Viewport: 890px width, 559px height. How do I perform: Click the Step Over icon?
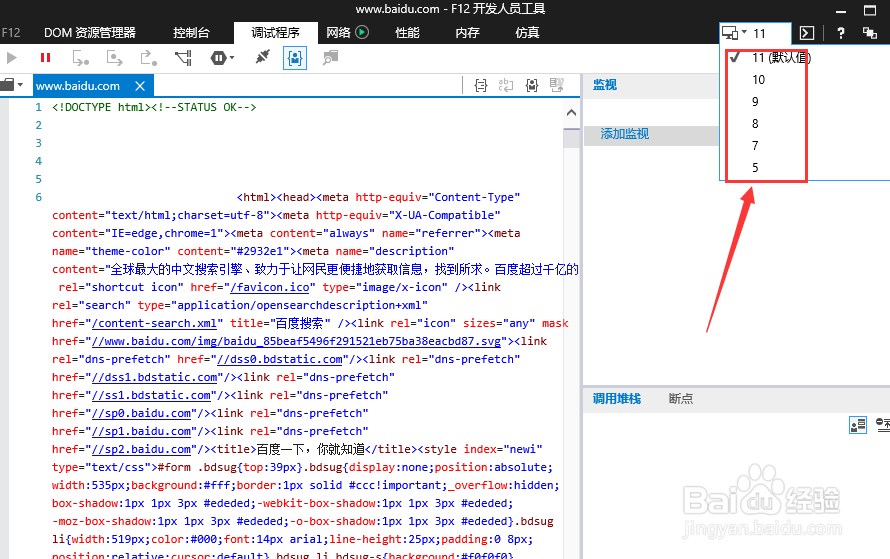point(114,58)
